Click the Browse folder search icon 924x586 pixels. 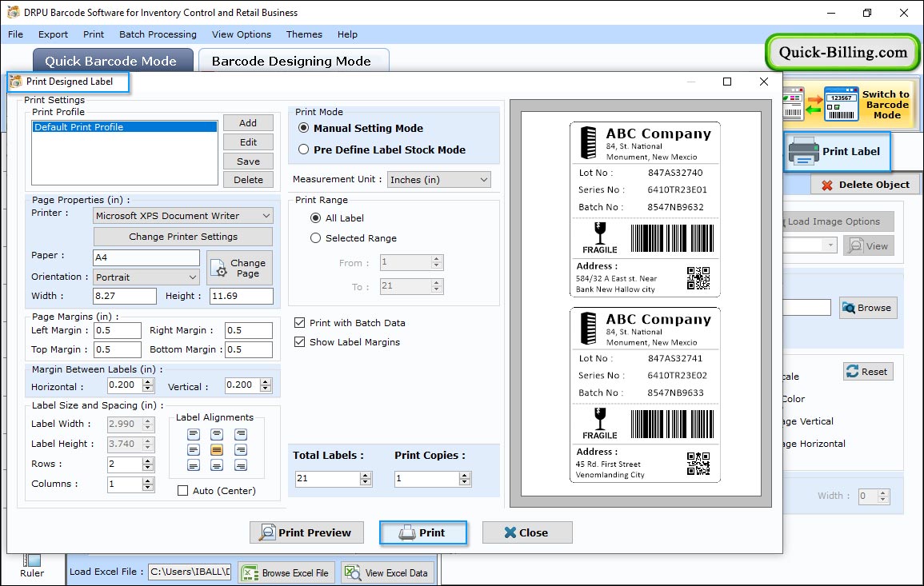coord(849,308)
